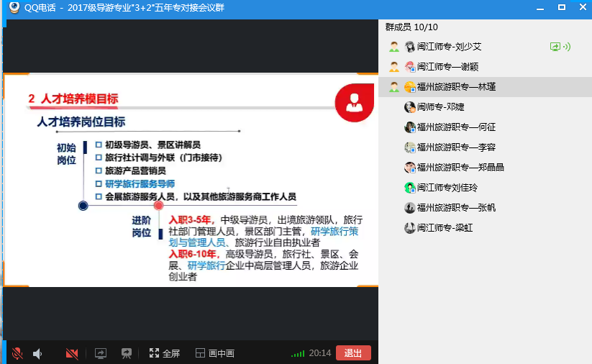Click checkbox before 旅游产品营销员
The height and width of the screenshot is (364, 592).
[99, 170]
